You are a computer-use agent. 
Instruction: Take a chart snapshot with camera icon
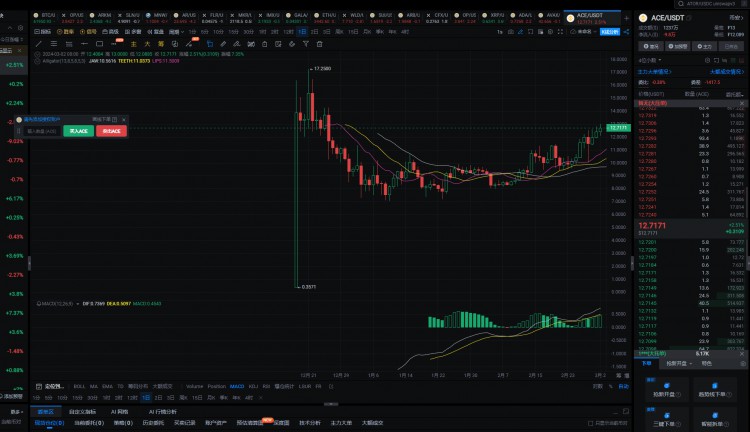pos(510,32)
